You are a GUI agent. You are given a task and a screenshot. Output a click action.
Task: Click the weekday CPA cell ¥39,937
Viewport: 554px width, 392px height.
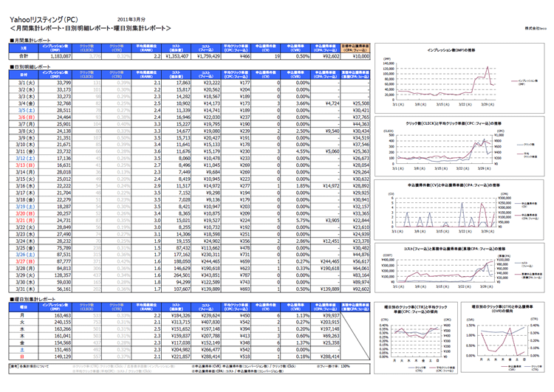(x=326, y=316)
